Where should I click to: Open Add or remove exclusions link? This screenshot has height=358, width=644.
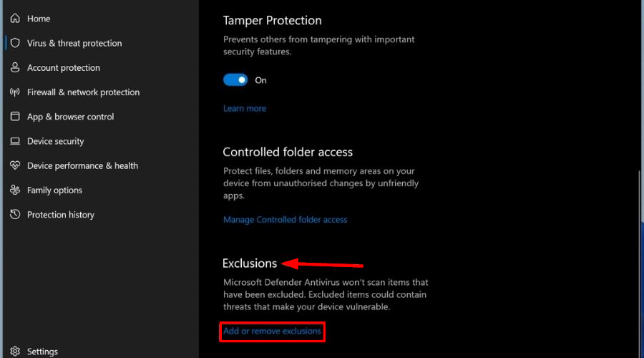point(272,332)
